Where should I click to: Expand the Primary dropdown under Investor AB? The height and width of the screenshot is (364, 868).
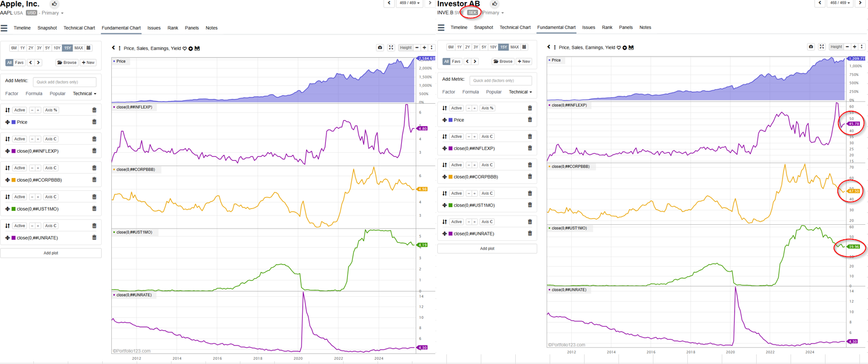(x=493, y=13)
